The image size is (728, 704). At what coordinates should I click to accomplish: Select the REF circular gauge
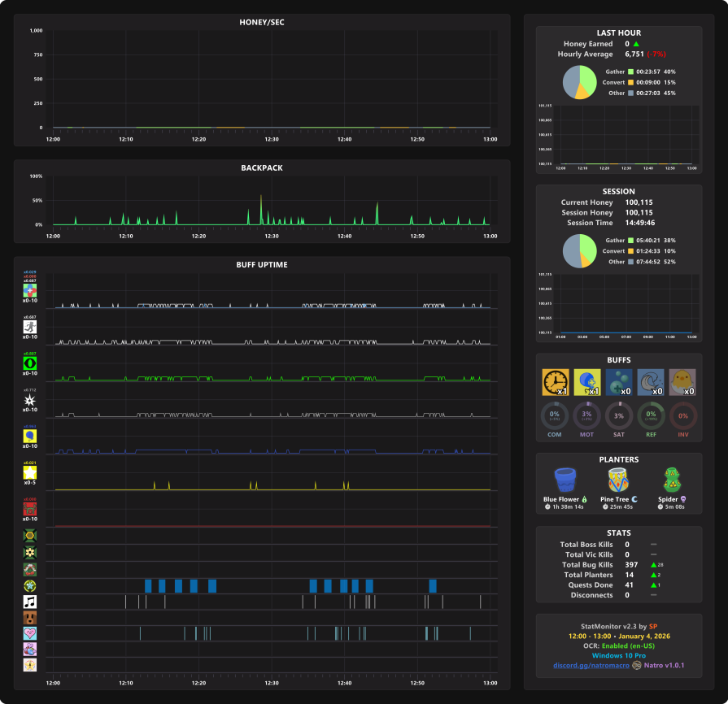[651, 415]
